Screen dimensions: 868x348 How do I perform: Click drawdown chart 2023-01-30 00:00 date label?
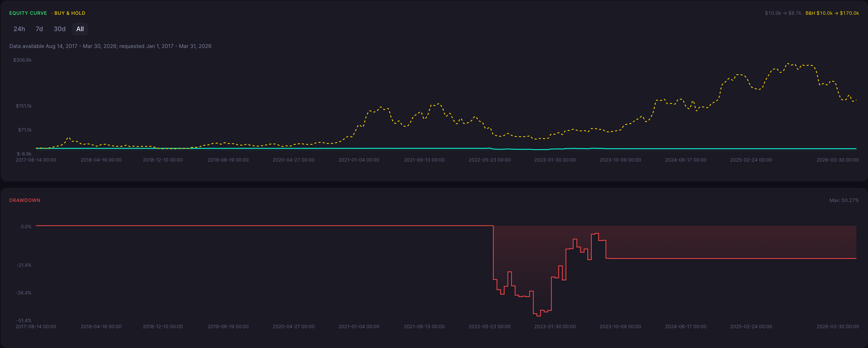(555, 326)
